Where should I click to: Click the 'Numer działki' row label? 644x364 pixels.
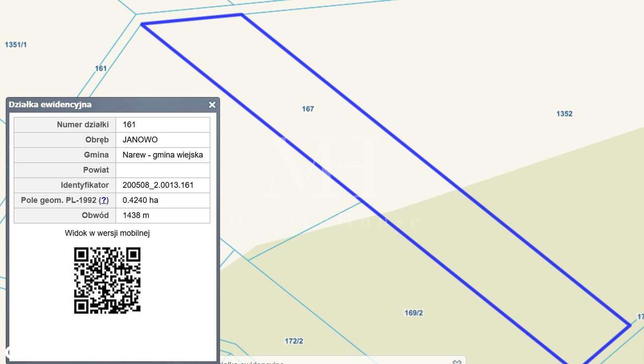point(83,124)
